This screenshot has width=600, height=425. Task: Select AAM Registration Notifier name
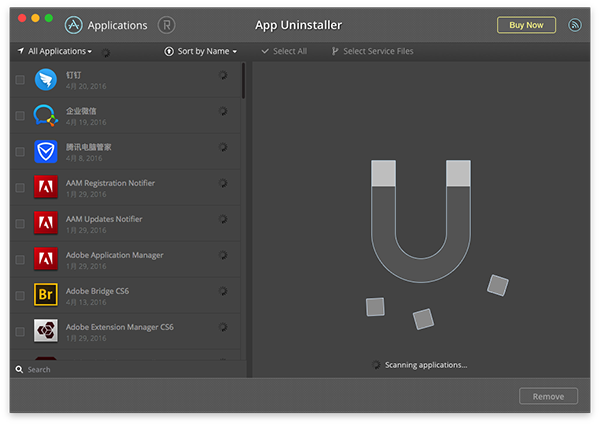pyautogui.click(x=110, y=183)
